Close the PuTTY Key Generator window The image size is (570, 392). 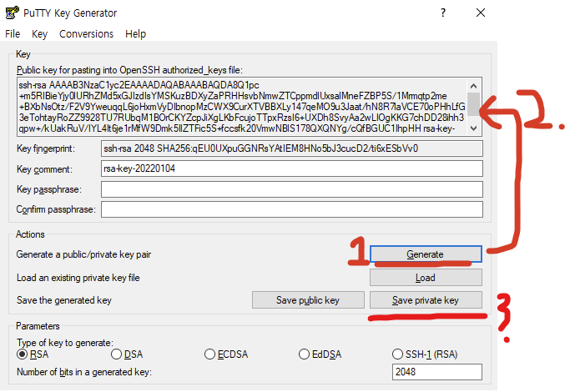pyautogui.click(x=481, y=13)
